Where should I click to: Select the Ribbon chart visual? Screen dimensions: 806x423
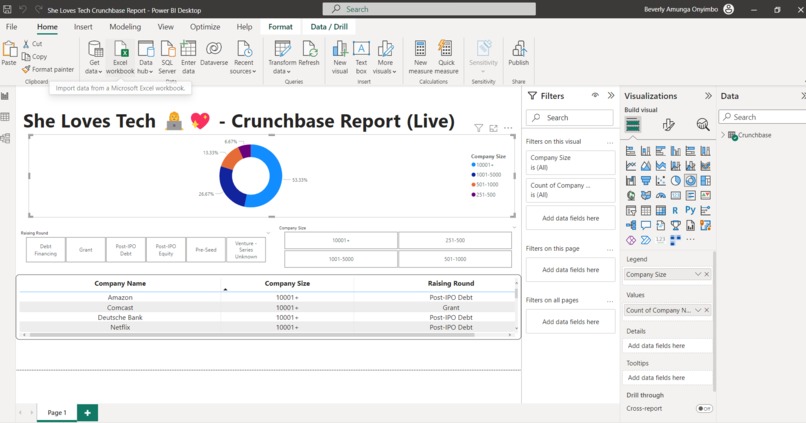pyautogui.click(x=705, y=166)
